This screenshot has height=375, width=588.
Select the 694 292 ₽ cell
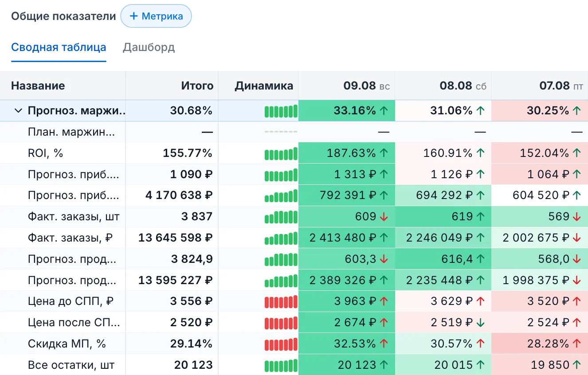click(443, 195)
